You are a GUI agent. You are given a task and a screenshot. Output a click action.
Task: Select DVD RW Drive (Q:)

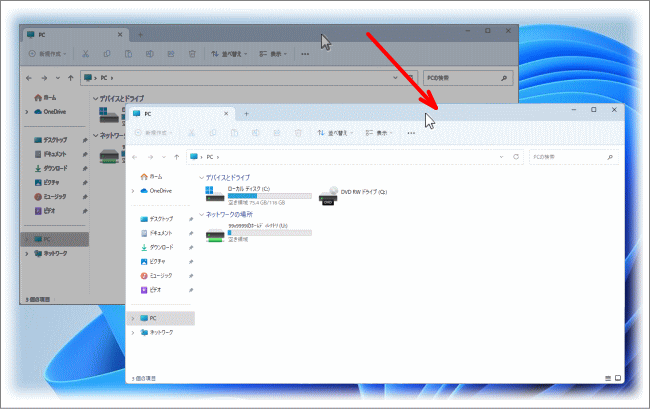coord(353,195)
